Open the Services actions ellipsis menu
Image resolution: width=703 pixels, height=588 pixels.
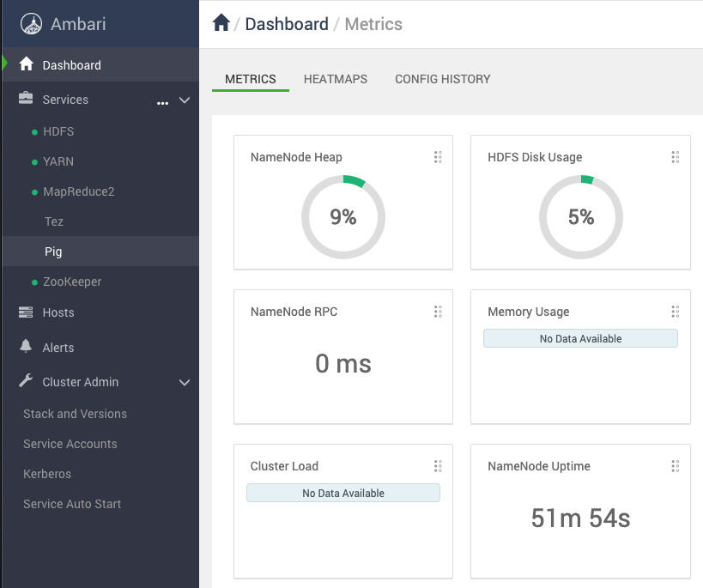point(163,102)
